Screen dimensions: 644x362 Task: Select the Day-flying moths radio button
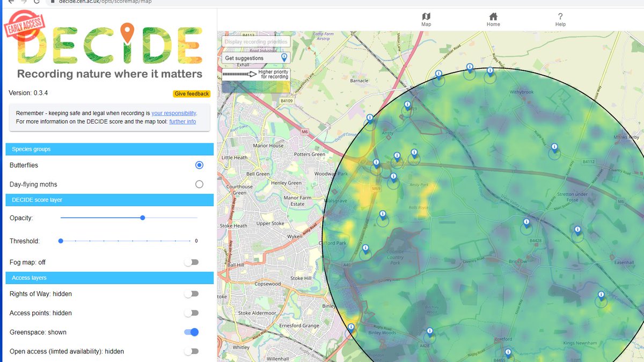(x=199, y=184)
